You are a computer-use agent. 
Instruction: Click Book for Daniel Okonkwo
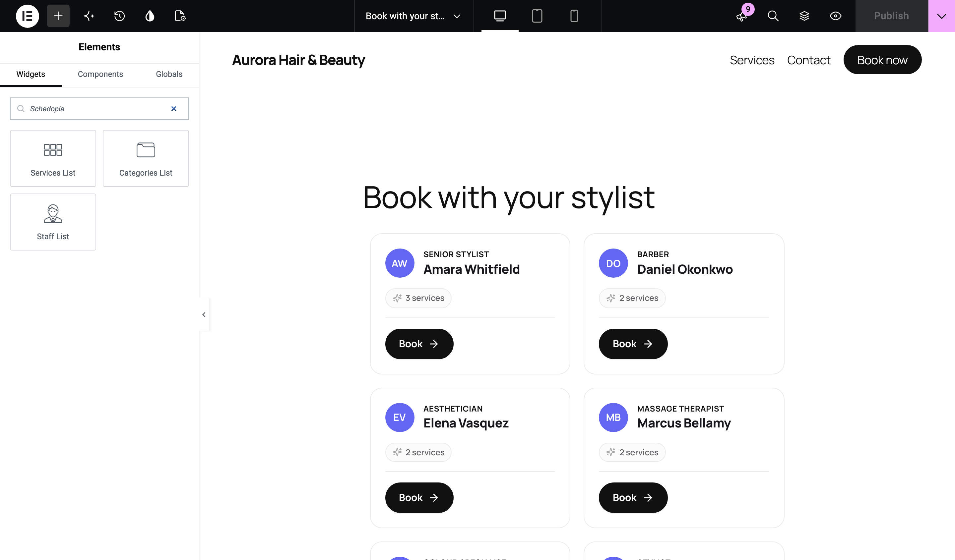click(633, 344)
